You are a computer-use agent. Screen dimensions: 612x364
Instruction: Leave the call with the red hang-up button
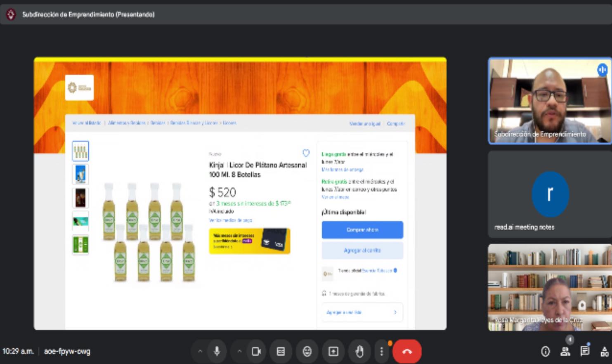click(407, 351)
